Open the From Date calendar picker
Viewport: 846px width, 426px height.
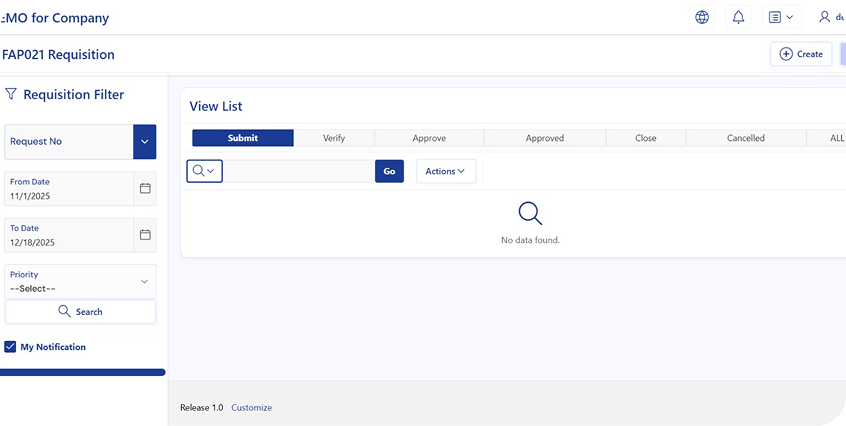point(145,188)
